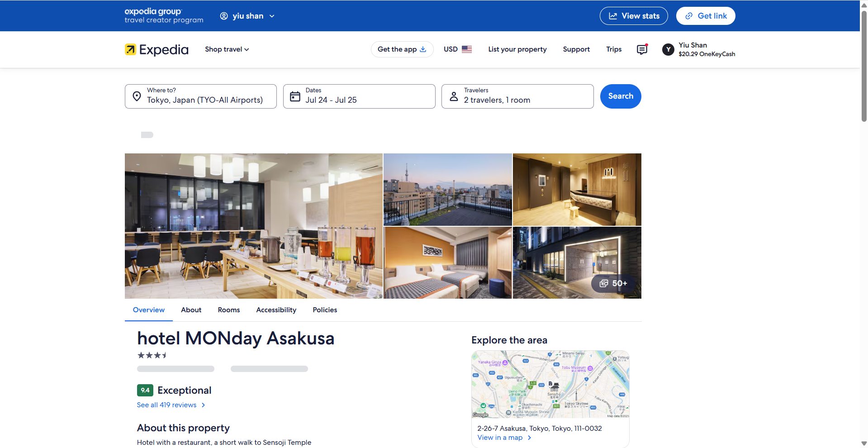Image resolution: width=868 pixels, height=448 pixels.
Task: Click the Yiu Shan profile avatar
Action: tap(668, 50)
